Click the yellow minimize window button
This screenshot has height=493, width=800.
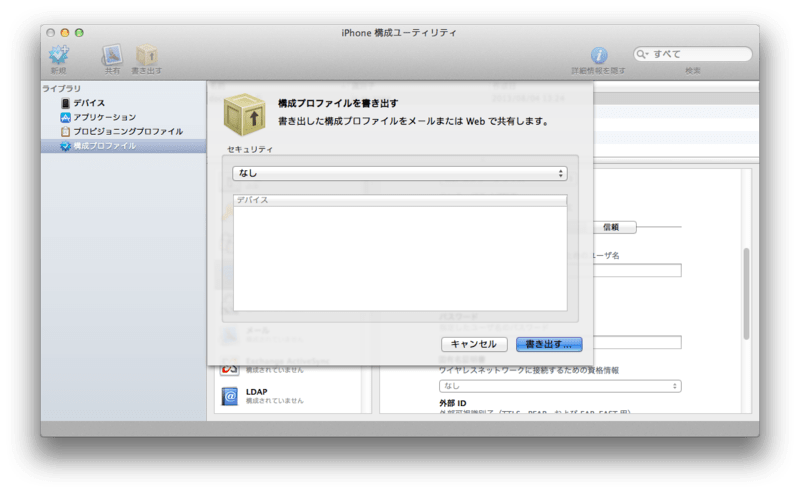(65, 33)
